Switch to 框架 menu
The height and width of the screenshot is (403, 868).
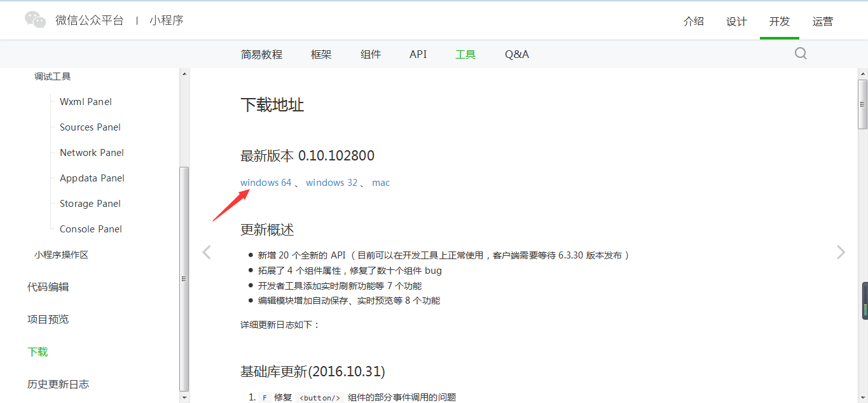[x=321, y=54]
